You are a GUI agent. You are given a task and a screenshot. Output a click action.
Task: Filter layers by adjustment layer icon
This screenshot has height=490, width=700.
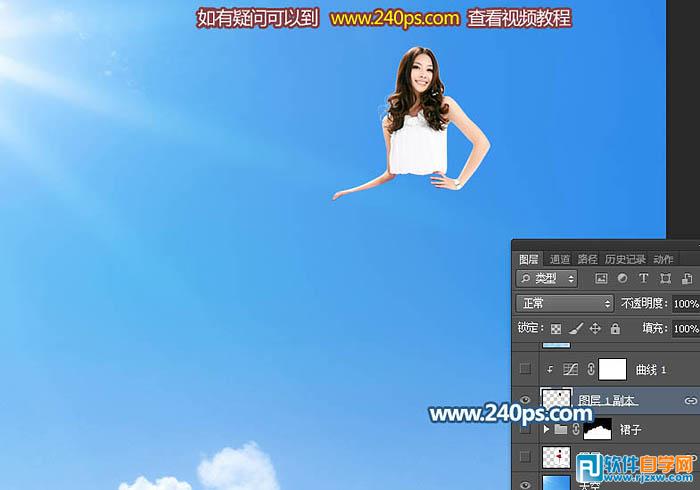pyautogui.click(x=622, y=278)
